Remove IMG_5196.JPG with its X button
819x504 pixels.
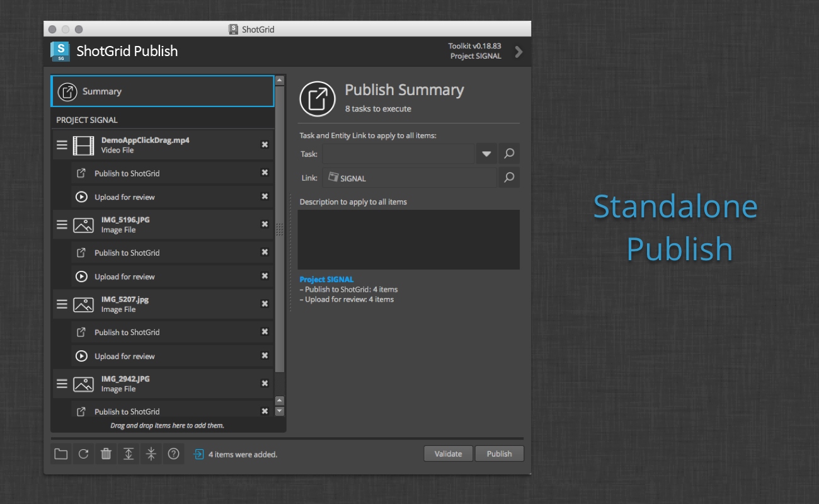coord(265,224)
